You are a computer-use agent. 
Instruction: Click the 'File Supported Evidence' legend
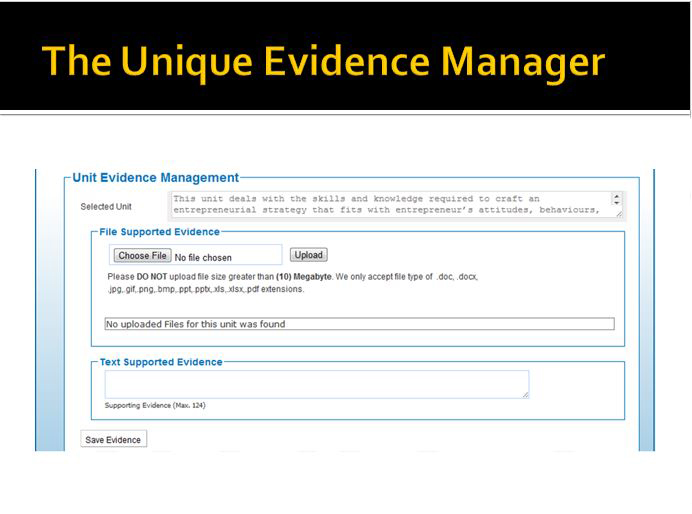click(x=159, y=232)
